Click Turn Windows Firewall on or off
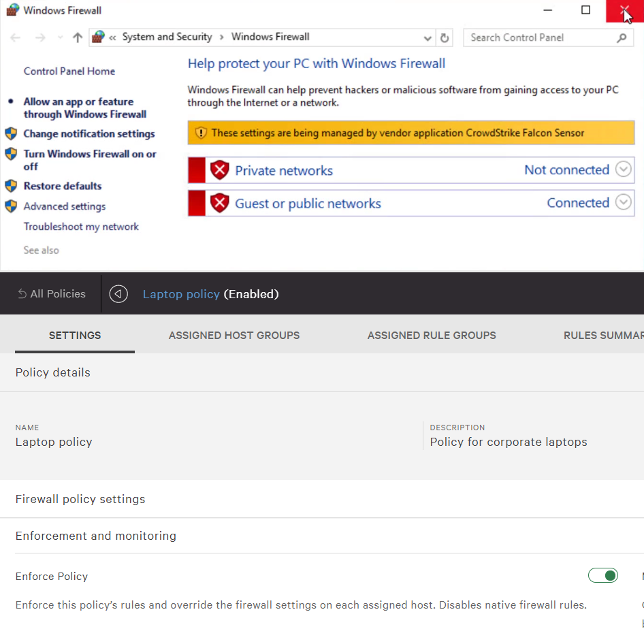The image size is (644, 644). pyautogui.click(x=90, y=160)
